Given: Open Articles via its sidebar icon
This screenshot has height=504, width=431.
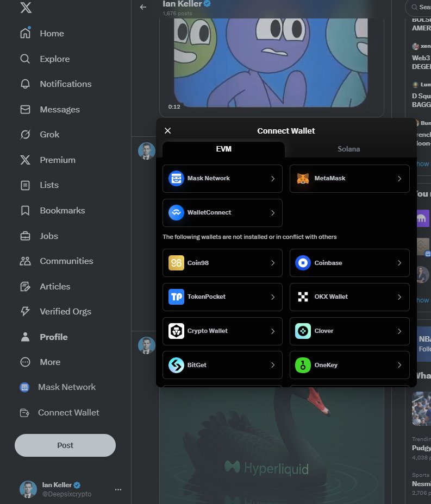Looking at the screenshot, I should (x=25, y=286).
